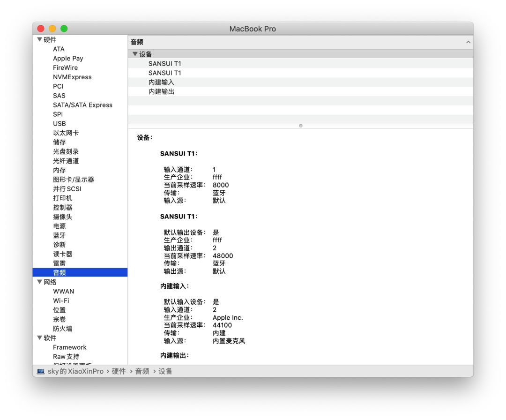This screenshot has width=506, height=420.
Task: Click 内置麦克风 input source value
Action: [x=229, y=341]
